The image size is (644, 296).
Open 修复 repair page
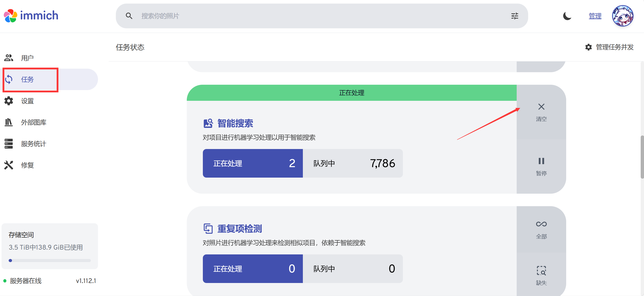pos(27,165)
